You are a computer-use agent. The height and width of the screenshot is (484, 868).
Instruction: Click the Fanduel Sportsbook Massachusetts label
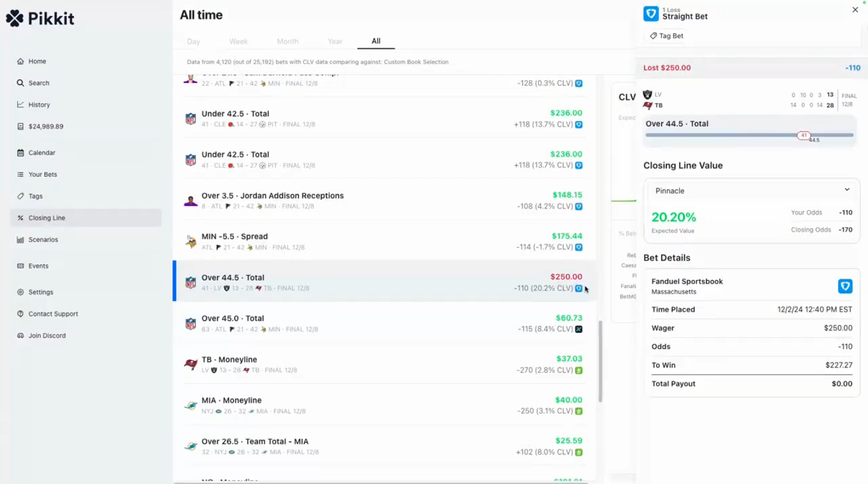(687, 286)
